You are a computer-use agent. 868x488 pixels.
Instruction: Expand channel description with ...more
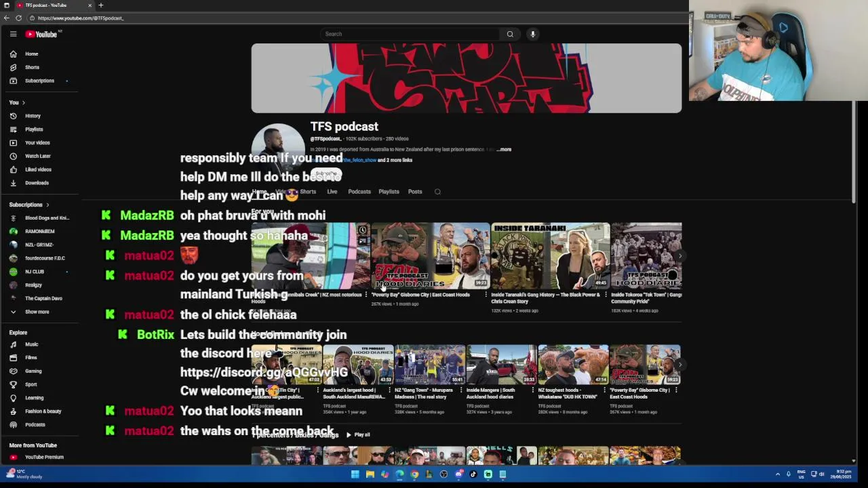(x=504, y=149)
